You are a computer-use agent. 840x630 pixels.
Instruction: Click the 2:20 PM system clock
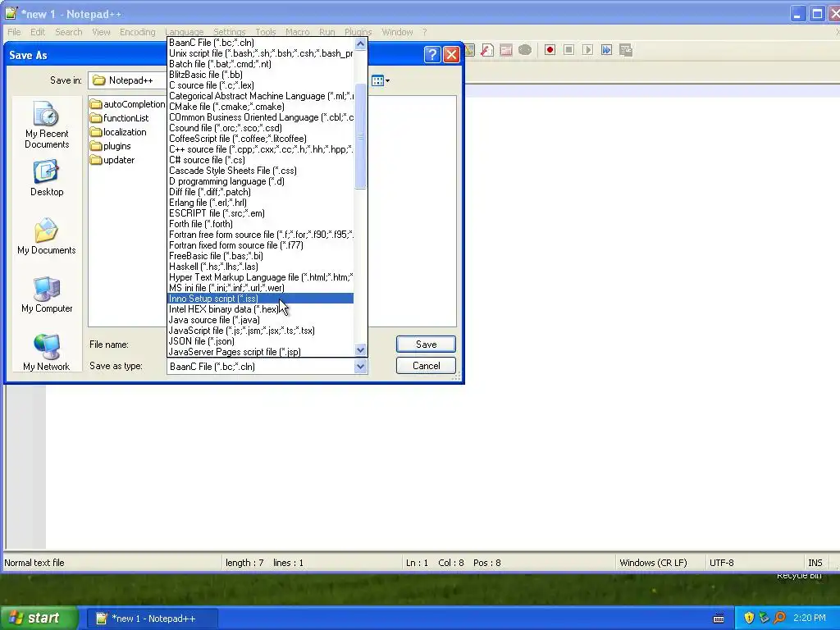(810, 618)
